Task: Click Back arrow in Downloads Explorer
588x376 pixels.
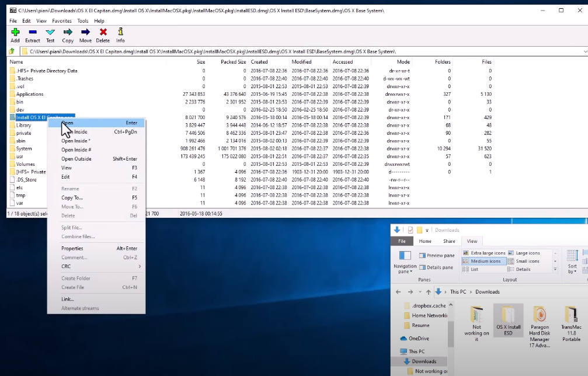Action: click(x=398, y=292)
